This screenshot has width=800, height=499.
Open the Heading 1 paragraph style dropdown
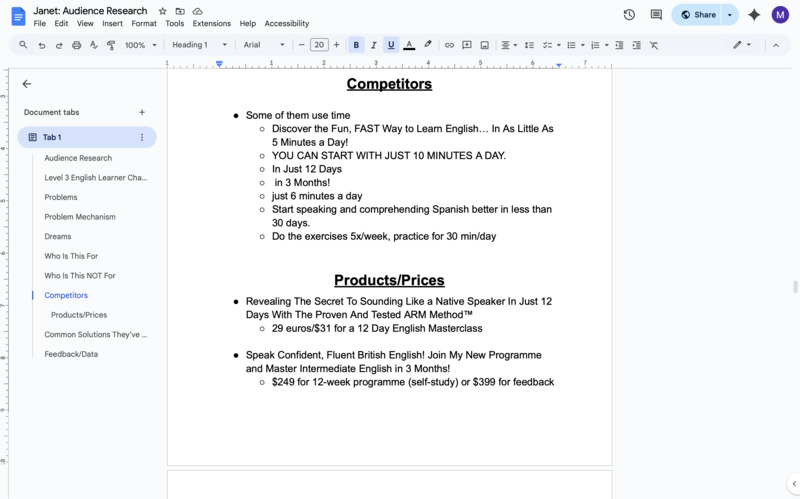point(199,45)
